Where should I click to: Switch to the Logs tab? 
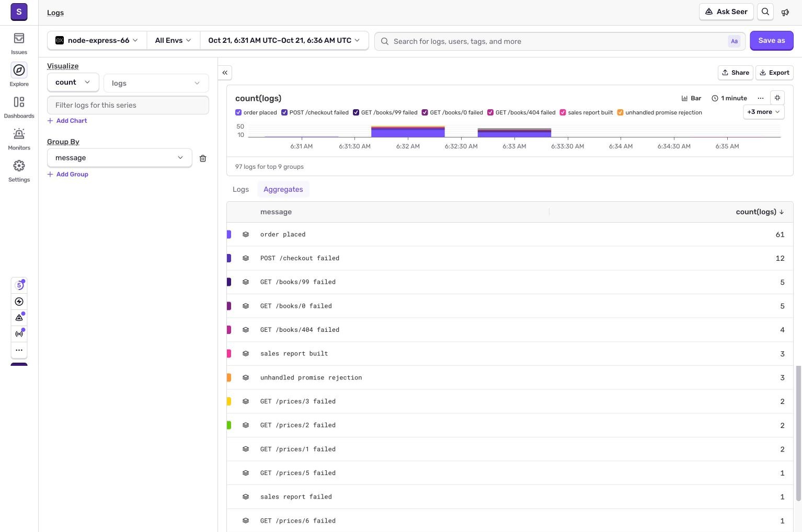240,189
